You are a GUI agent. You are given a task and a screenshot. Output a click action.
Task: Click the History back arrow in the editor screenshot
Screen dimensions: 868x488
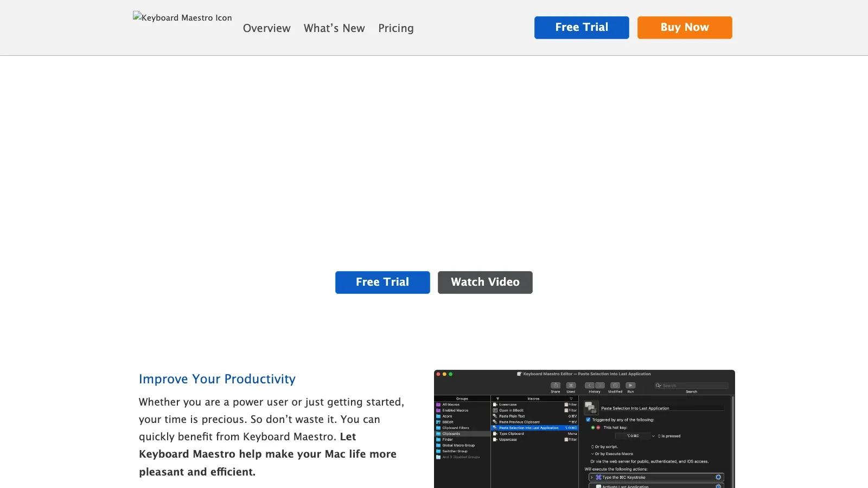pos(589,386)
